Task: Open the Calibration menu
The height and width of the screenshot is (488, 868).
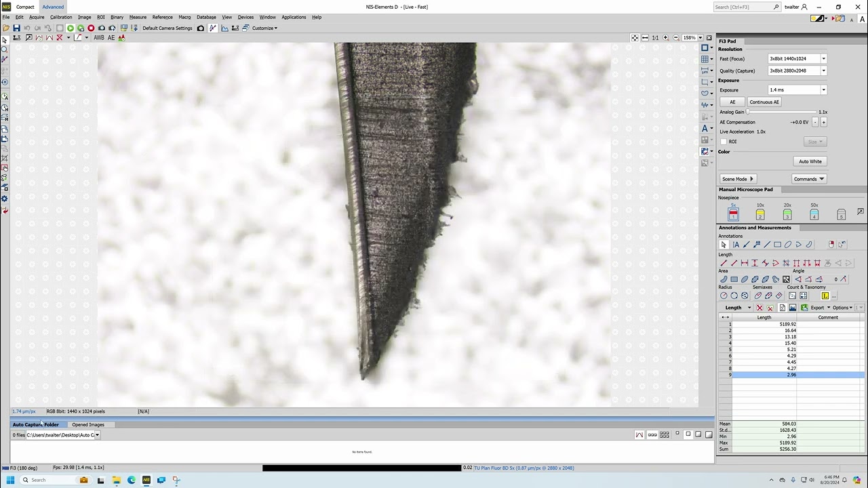Action: click(x=61, y=17)
